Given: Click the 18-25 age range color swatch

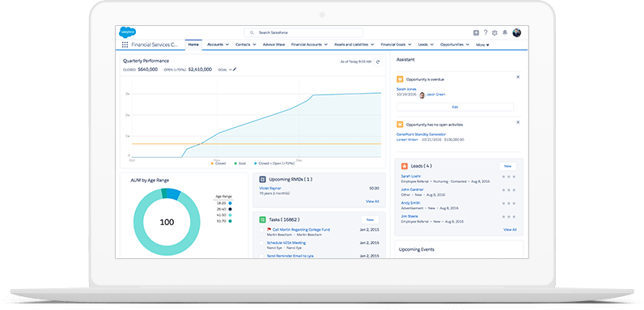Looking at the screenshot, I should pos(231,203).
